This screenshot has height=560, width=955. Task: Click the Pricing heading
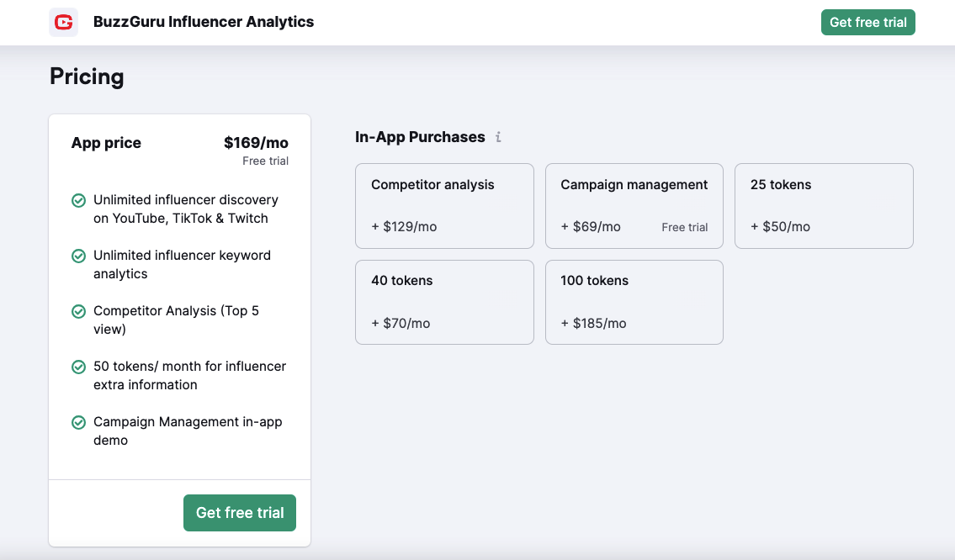click(x=87, y=77)
